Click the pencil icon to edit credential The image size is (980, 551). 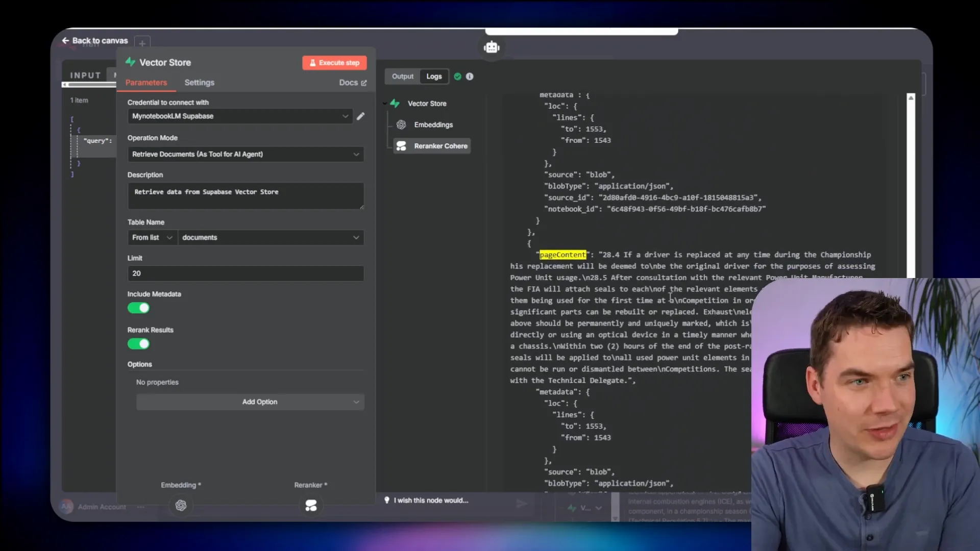[360, 116]
